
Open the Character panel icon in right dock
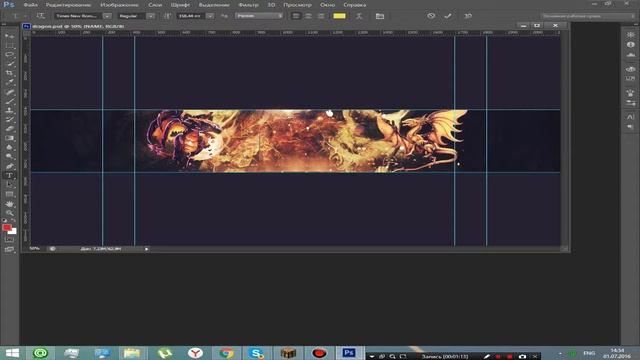click(x=631, y=117)
